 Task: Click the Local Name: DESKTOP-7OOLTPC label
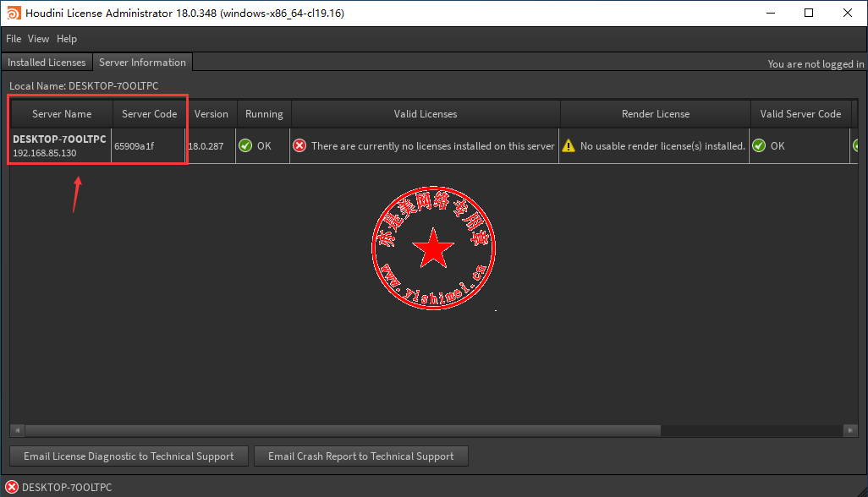click(84, 85)
